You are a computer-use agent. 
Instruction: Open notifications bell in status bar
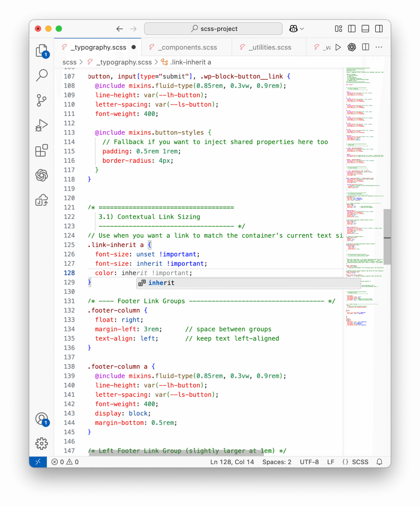(379, 462)
